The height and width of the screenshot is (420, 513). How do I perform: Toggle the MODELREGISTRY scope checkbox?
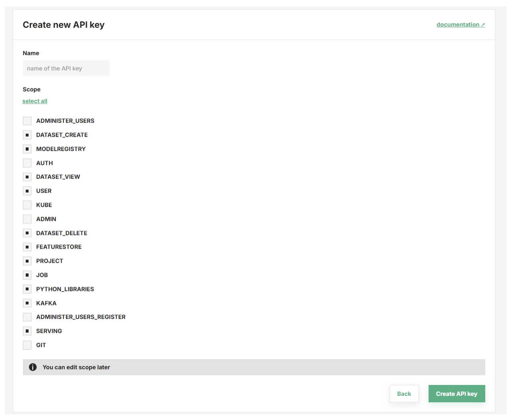[27, 149]
